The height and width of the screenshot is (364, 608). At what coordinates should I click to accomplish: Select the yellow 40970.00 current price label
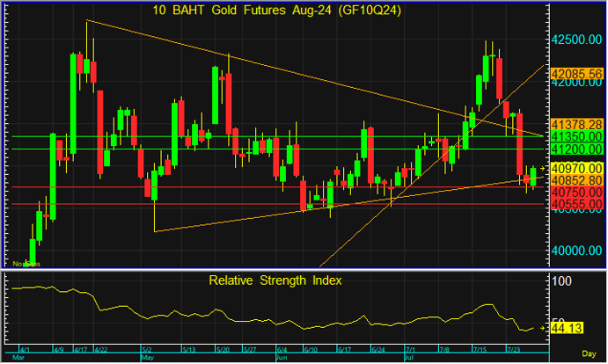(575, 168)
